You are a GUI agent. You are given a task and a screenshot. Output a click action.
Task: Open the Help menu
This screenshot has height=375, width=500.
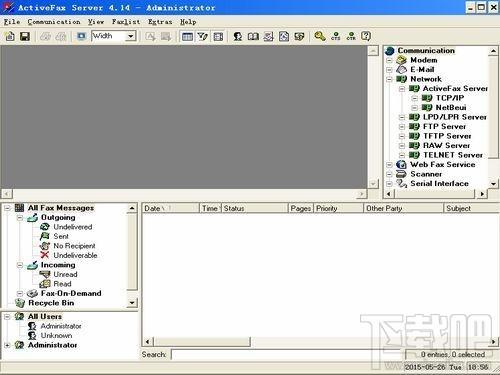click(188, 22)
